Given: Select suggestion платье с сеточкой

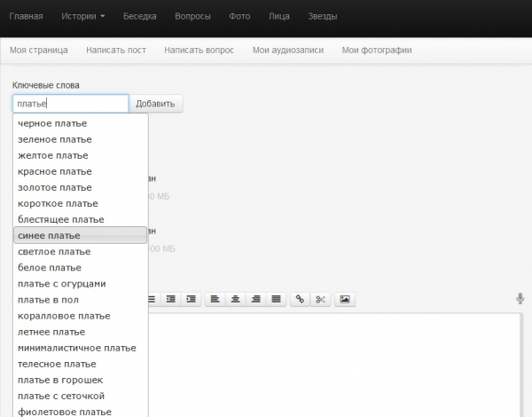Looking at the screenshot, I should coord(81,396).
